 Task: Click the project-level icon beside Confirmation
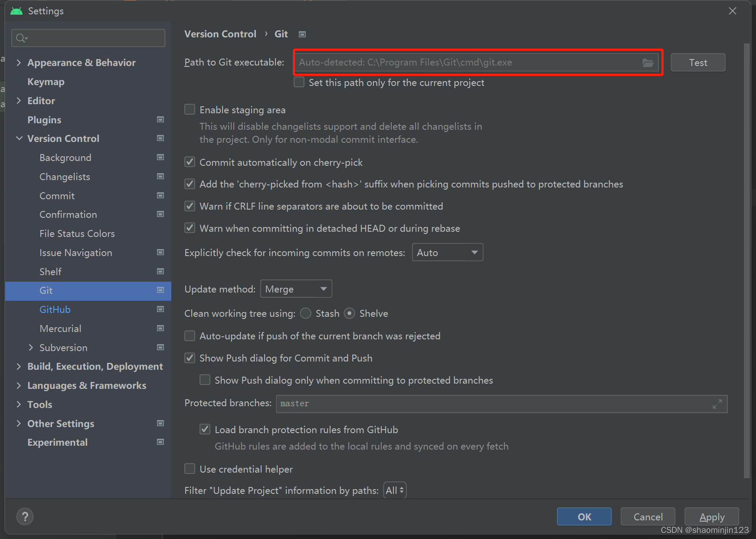pyautogui.click(x=160, y=214)
